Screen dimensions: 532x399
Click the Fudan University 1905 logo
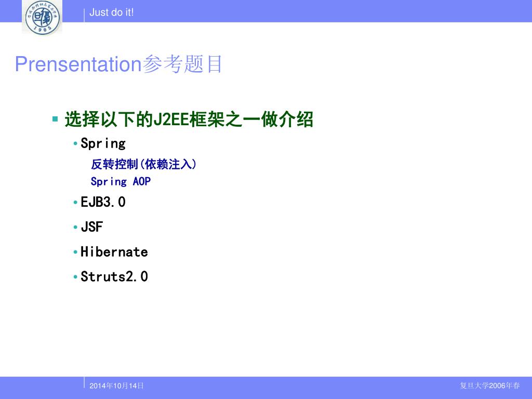point(42,17)
